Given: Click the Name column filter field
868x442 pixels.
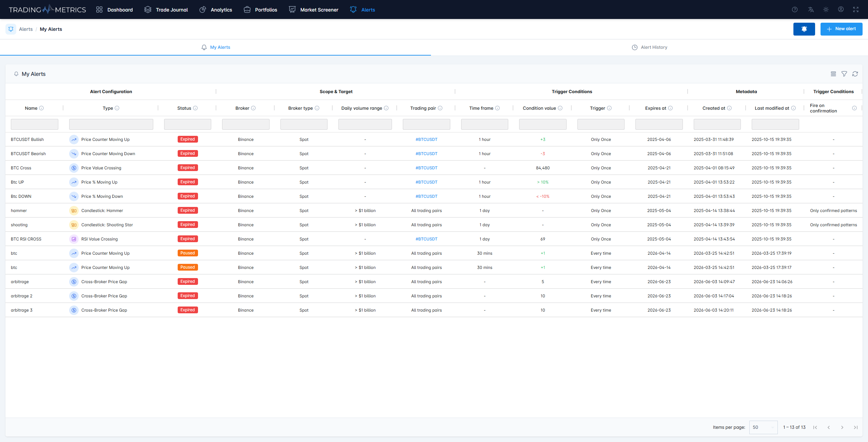Looking at the screenshot, I should (x=35, y=124).
